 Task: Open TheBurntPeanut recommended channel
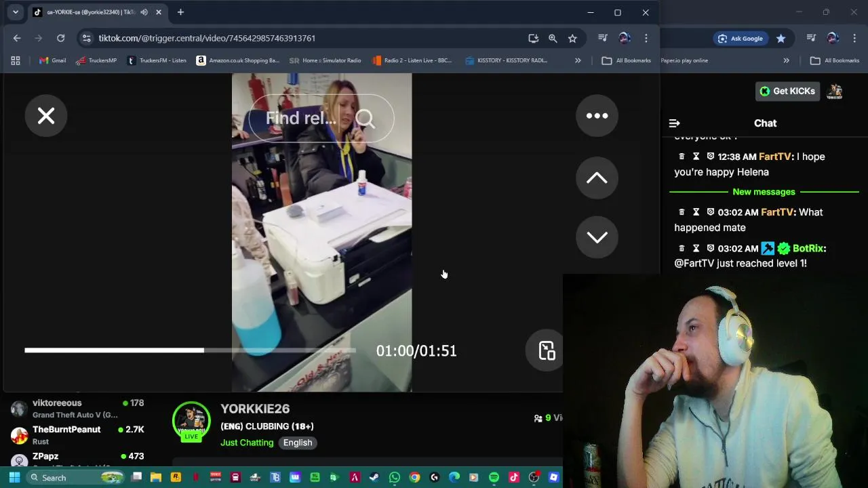77,434
